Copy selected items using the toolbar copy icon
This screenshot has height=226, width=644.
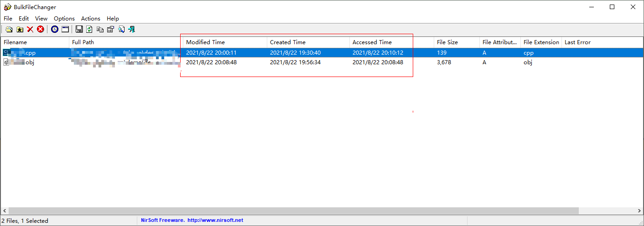[100, 30]
